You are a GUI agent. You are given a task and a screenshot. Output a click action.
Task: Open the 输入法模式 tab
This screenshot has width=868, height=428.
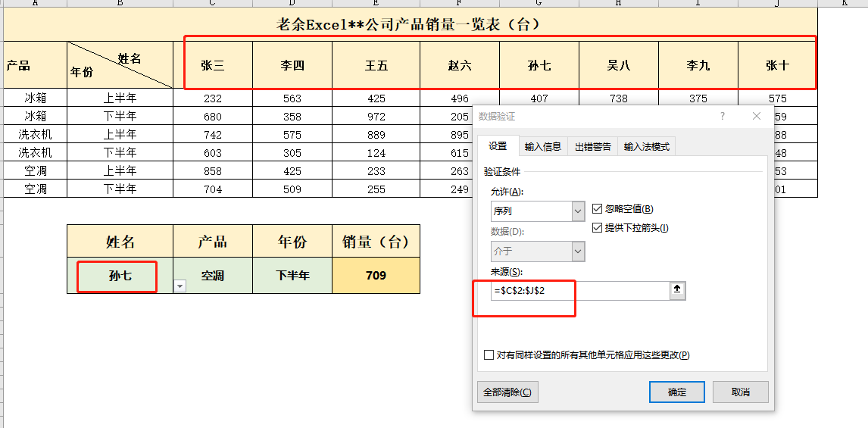point(647,147)
